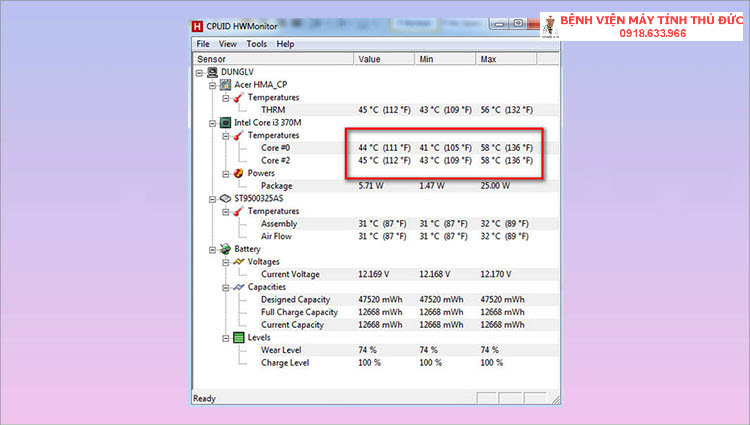The image size is (750, 425).
Task: Click the Capacities graph icon
Action: (x=238, y=287)
